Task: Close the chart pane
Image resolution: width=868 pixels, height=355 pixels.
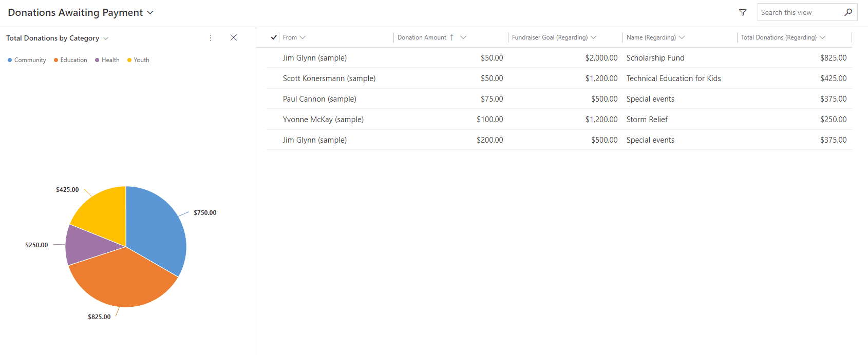Action: (x=234, y=37)
